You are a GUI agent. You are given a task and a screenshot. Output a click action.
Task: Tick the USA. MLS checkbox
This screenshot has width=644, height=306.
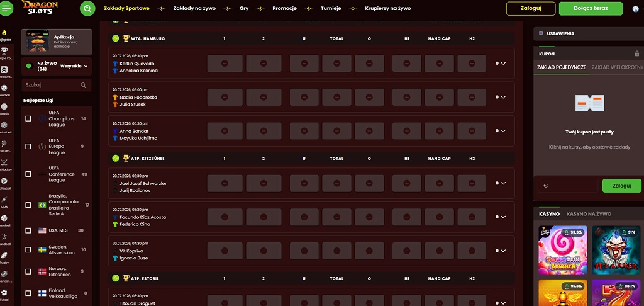coord(28,230)
